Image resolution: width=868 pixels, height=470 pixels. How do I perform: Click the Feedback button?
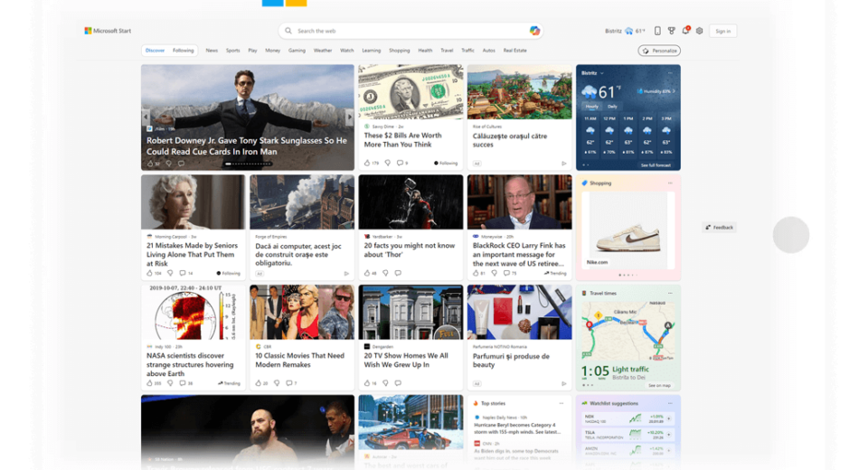(719, 228)
